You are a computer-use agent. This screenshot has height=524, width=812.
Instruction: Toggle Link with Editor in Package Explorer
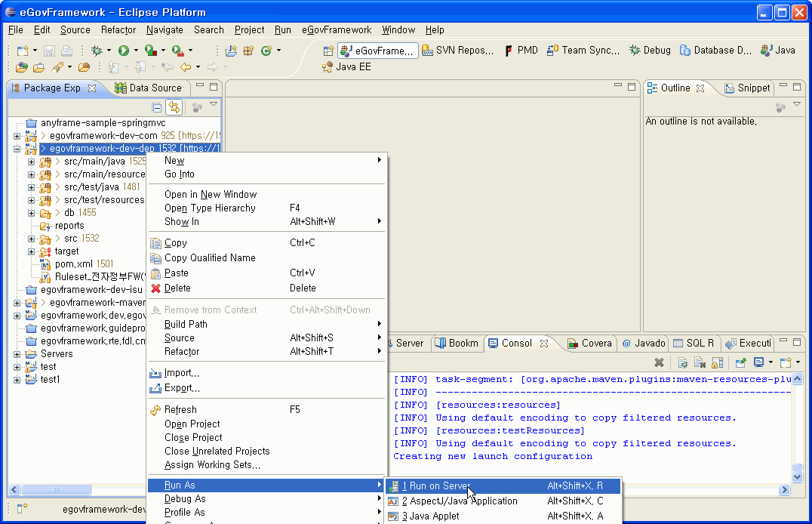tap(174, 107)
